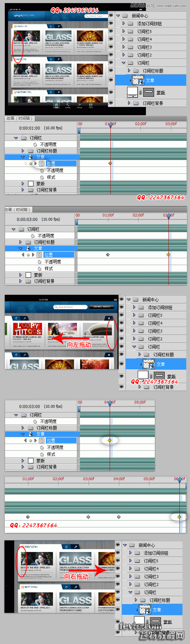190x644 pixels.
Task: Expand 订阅栏背景 in 0:00:03:00 timeline showing 05:00f
Action: click(23, 467)
